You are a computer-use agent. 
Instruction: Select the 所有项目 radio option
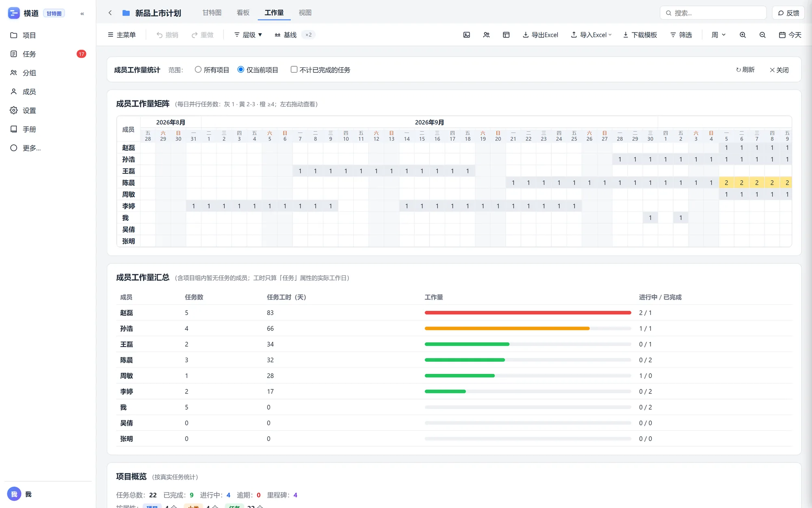(x=212, y=70)
